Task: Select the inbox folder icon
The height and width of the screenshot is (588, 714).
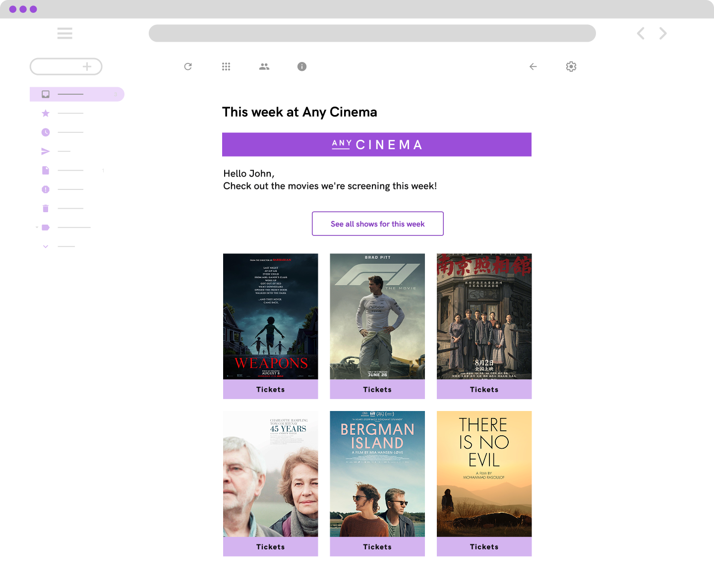Action: click(x=46, y=94)
